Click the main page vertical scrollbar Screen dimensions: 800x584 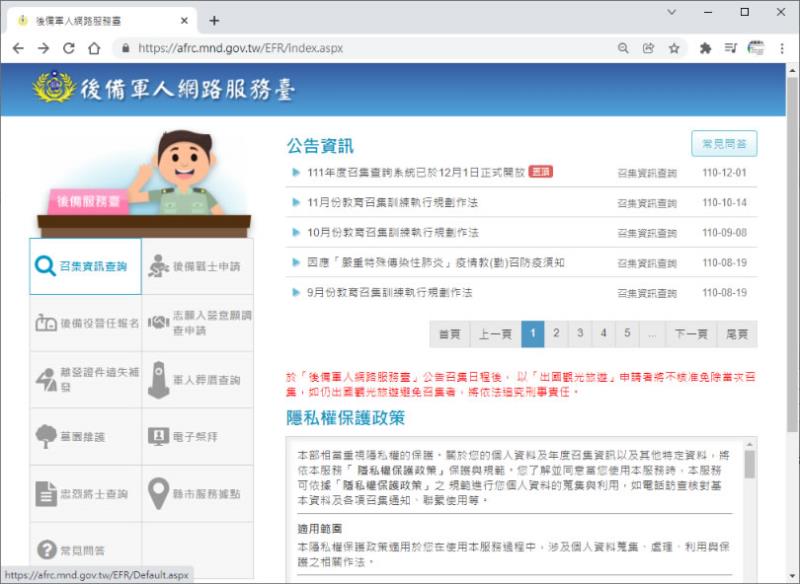pos(792,255)
